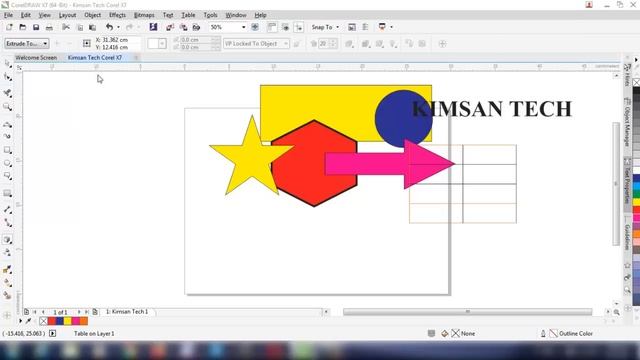
Task: Open the zoom level 50% dropdown
Action: click(x=243, y=27)
